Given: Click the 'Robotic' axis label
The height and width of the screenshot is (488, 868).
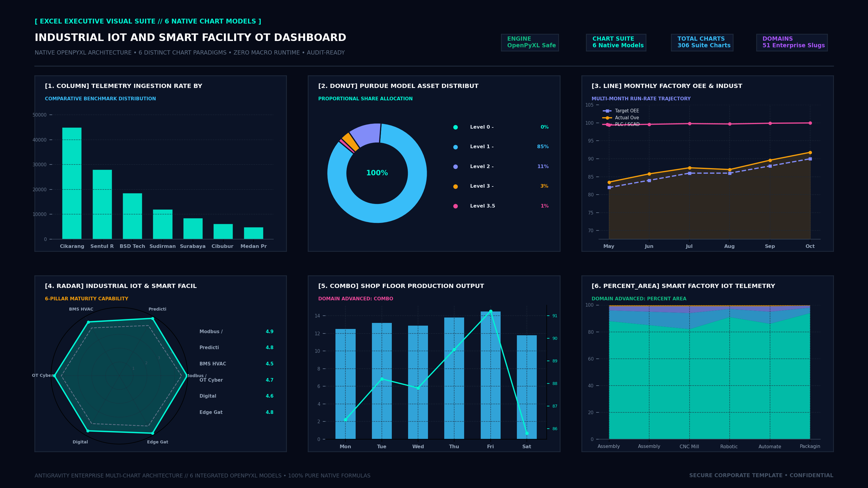Looking at the screenshot, I should [x=729, y=447].
